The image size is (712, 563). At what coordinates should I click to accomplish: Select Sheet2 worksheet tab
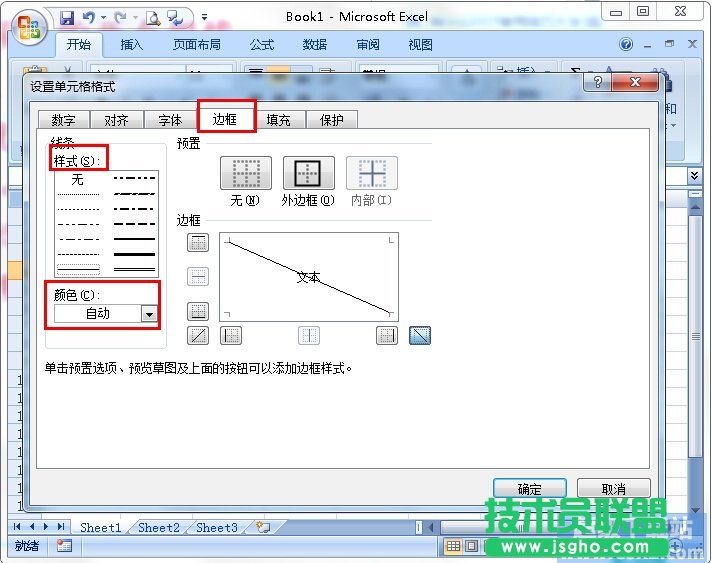159,528
